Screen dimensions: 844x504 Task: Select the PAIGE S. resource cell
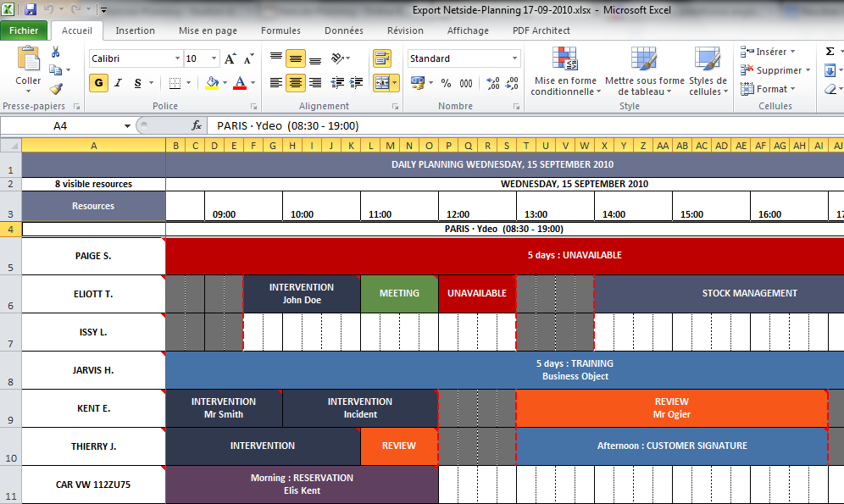click(93, 256)
